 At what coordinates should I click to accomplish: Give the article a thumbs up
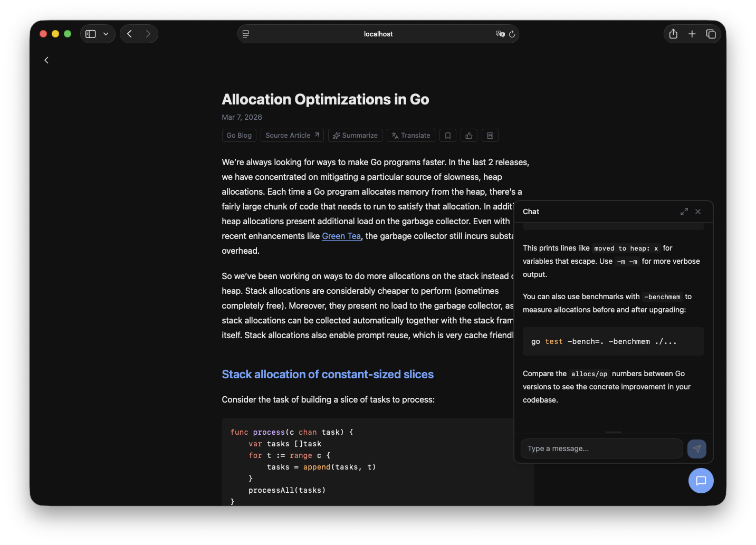[468, 135]
